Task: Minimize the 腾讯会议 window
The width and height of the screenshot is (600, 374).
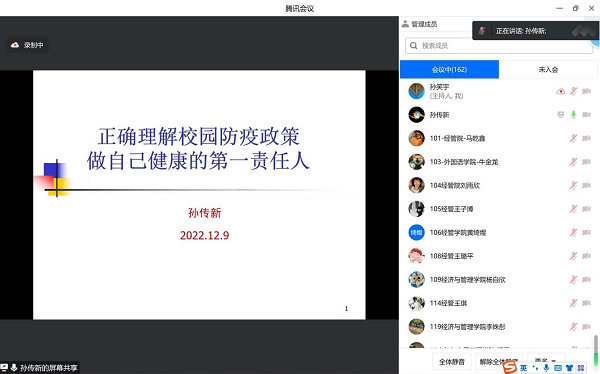Action: [x=559, y=8]
